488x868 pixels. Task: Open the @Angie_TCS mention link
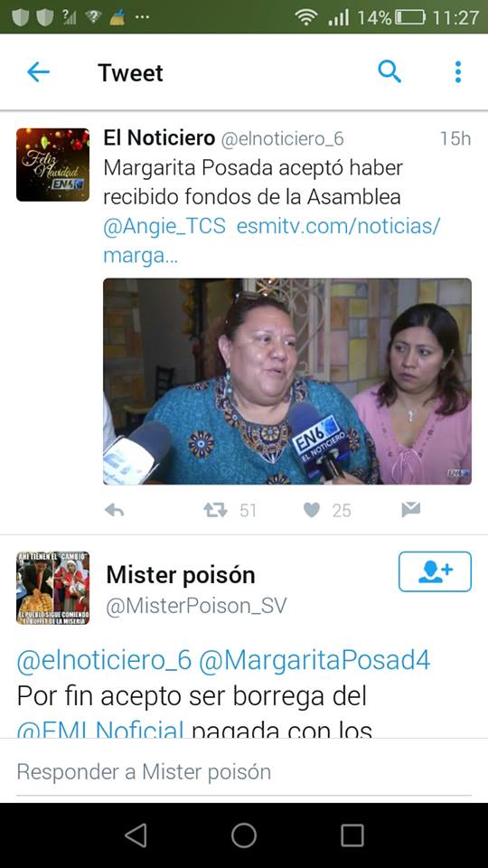point(164,227)
